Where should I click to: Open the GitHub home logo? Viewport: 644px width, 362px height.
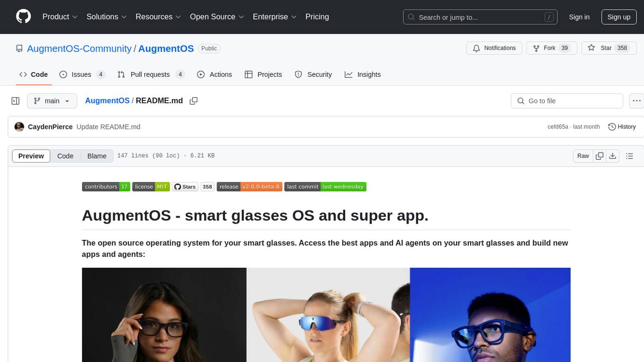coord(24,17)
